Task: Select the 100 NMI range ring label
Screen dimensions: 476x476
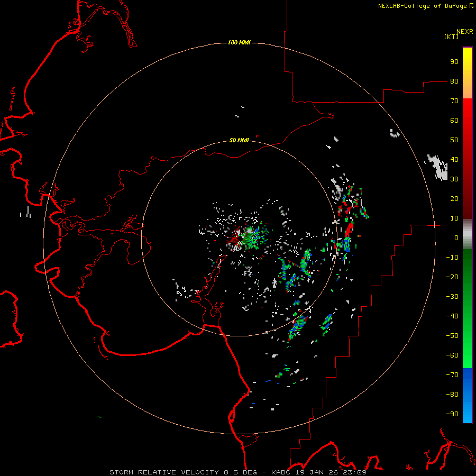Action: tap(239, 42)
